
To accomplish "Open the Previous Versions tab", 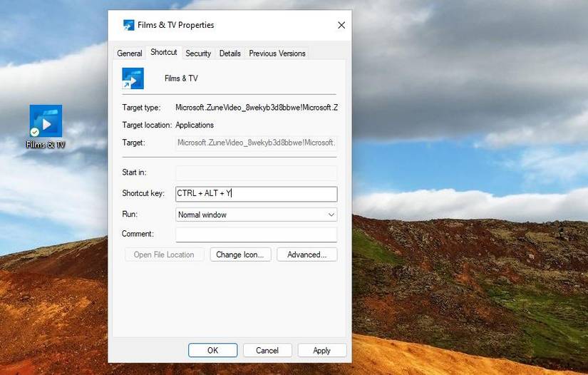I will (277, 53).
